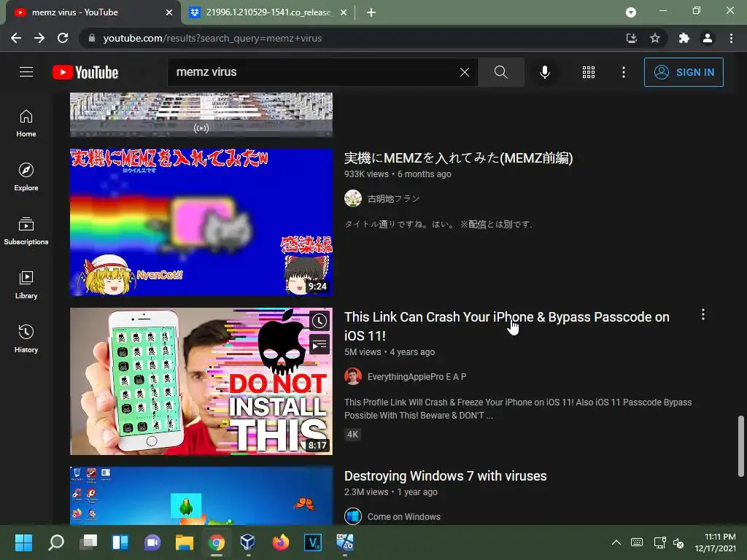The height and width of the screenshot is (560, 747).
Task: Open the Japanese MEMZ video thumbnail
Action: click(201, 222)
